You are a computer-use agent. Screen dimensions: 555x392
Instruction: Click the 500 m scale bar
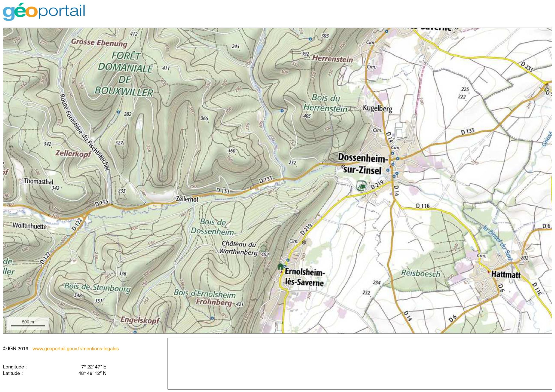tap(28, 324)
